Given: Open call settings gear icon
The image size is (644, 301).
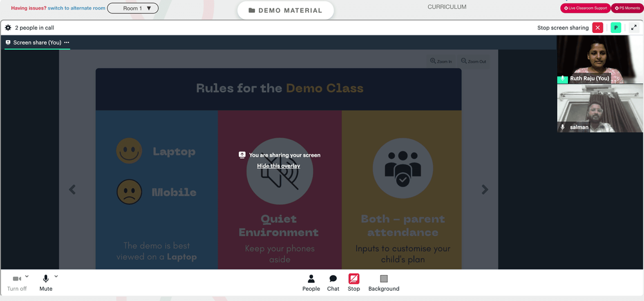Looking at the screenshot, I should click(x=8, y=28).
